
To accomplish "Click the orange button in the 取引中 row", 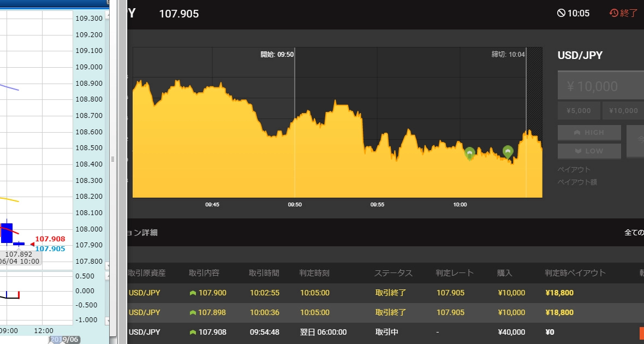I will coord(641,333).
